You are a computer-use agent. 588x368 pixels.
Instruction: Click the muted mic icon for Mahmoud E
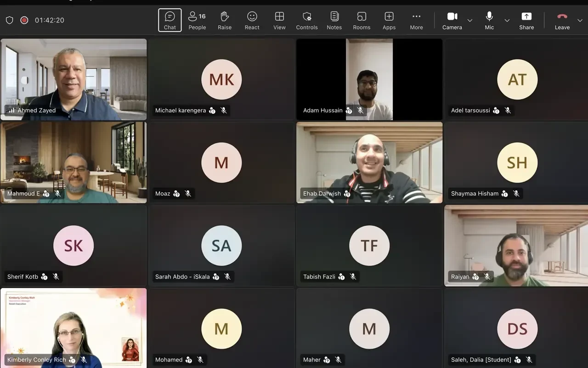[x=58, y=194]
